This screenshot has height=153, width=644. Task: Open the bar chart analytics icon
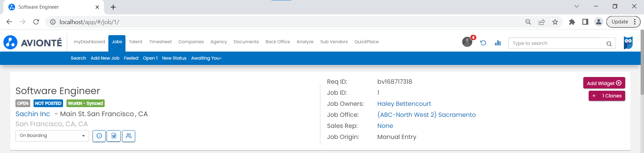tap(498, 43)
